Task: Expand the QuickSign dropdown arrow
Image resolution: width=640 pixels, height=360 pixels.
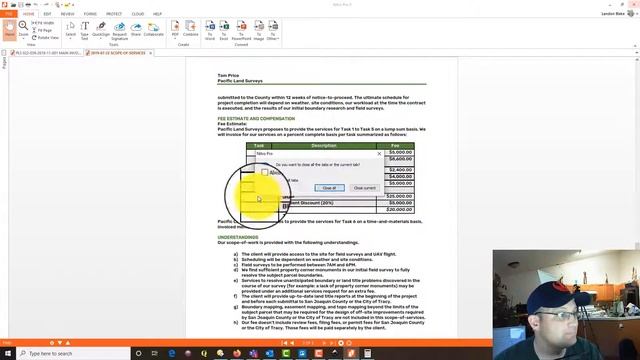Action: click(101, 38)
